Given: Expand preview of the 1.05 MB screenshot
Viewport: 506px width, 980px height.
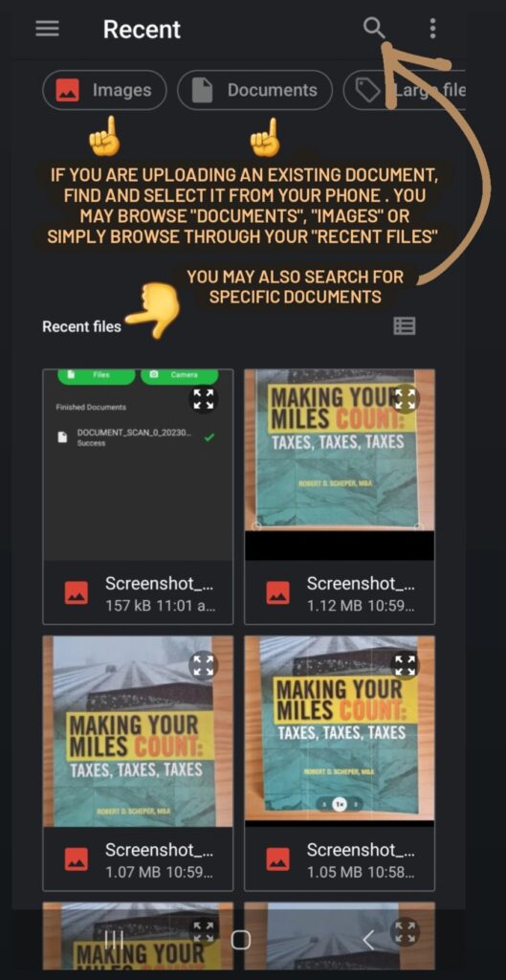Looking at the screenshot, I should coord(406,666).
